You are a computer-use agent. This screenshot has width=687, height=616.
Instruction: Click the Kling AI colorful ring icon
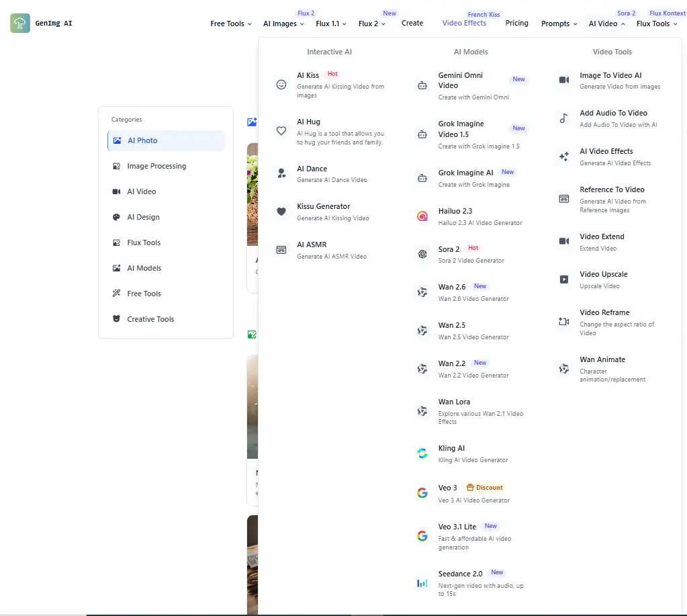coord(422,453)
